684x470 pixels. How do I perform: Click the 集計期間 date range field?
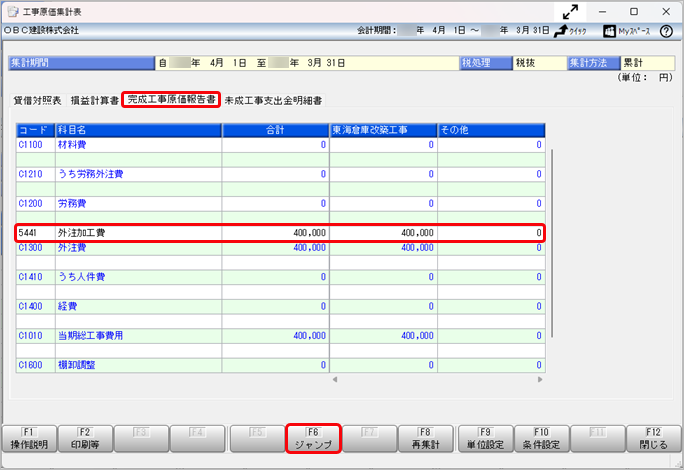click(307, 63)
